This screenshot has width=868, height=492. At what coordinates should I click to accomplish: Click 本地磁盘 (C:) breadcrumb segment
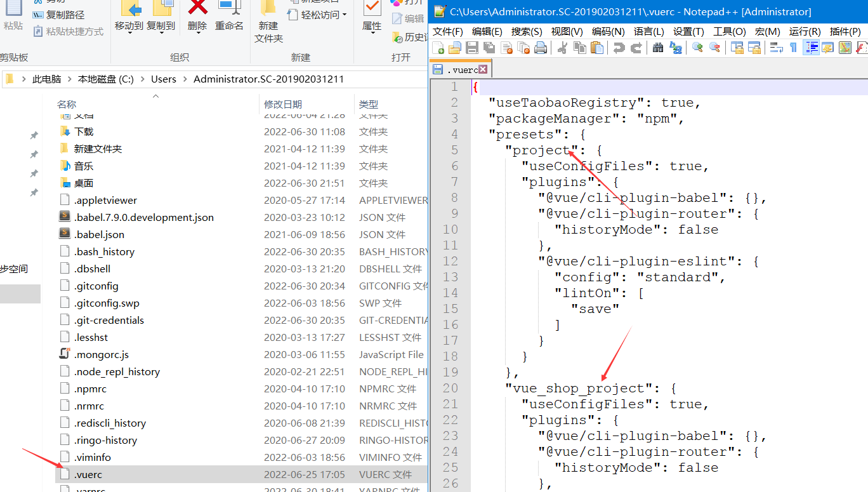pyautogui.click(x=106, y=79)
